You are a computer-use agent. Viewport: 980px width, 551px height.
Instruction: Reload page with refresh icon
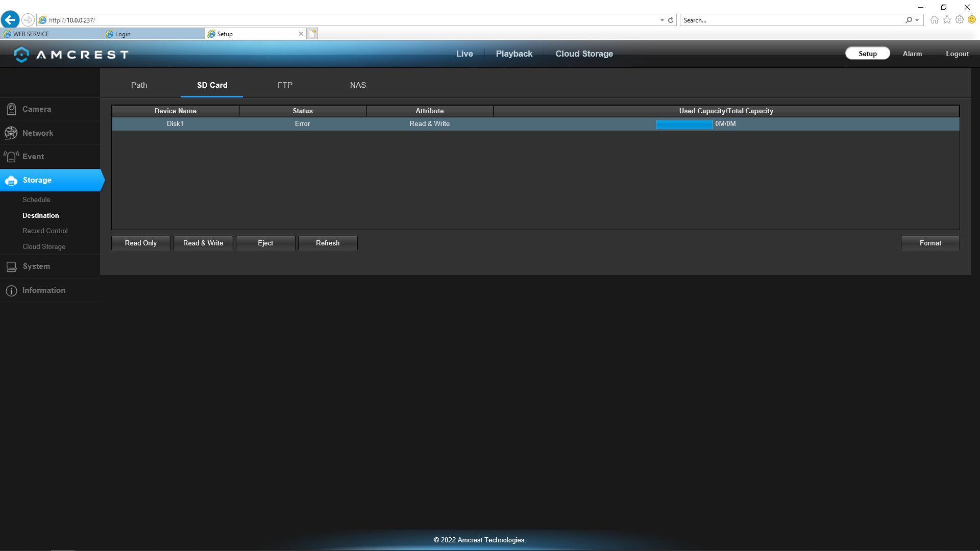coord(671,20)
